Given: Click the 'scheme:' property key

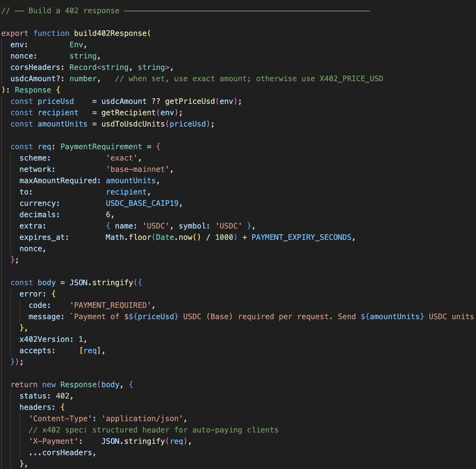Looking at the screenshot, I should (x=35, y=158).
